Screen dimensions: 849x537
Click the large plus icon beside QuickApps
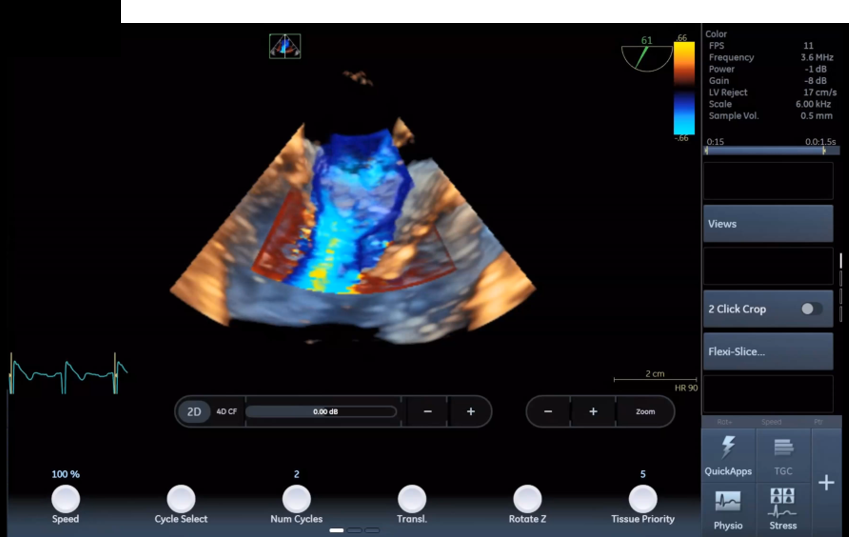pyautogui.click(x=826, y=483)
